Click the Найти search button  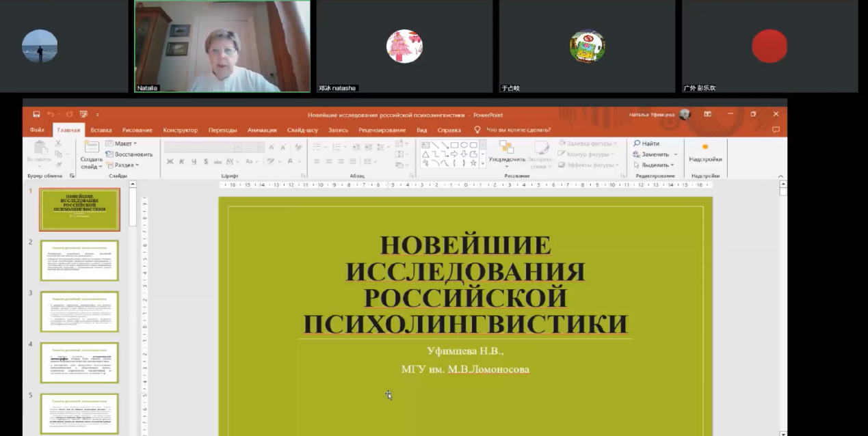(646, 144)
